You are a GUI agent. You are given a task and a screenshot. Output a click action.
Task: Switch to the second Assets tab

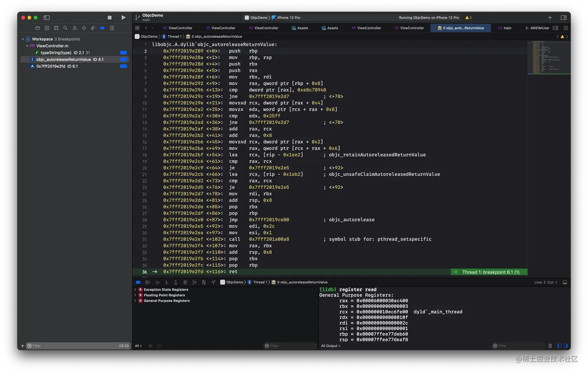coord(330,28)
